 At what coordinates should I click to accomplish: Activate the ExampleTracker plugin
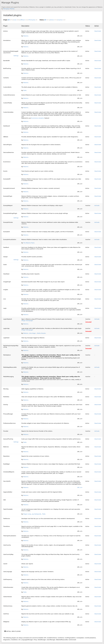[97, 222]
